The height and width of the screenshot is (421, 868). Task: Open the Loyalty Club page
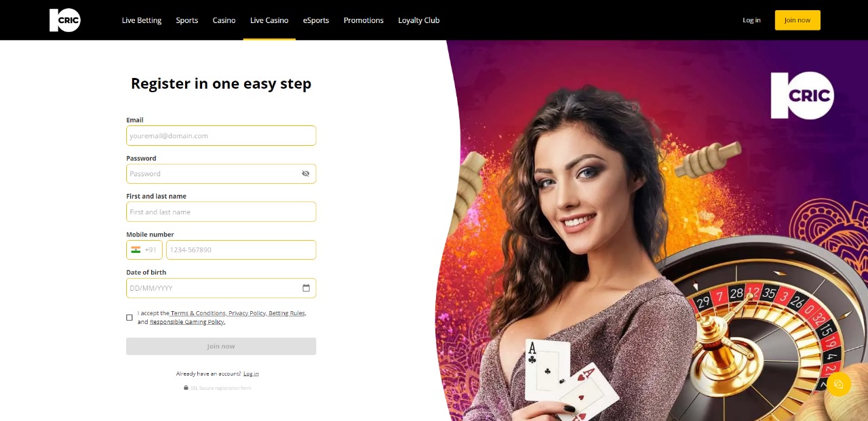pyautogui.click(x=419, y=20)
